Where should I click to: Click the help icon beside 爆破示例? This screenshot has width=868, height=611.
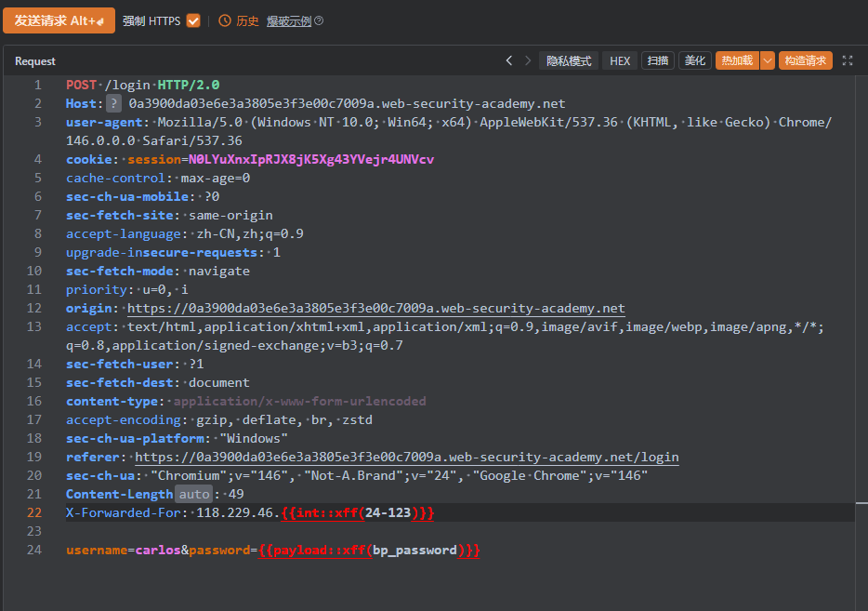(x=319, y=20)
